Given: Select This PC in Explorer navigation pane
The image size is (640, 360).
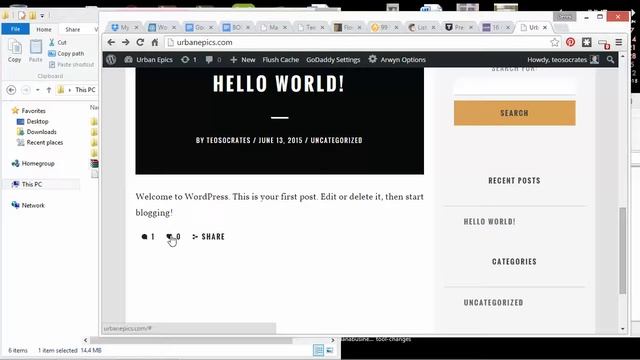Looking at the screenshot, I should pyautogui.click(x=27, y=184).
